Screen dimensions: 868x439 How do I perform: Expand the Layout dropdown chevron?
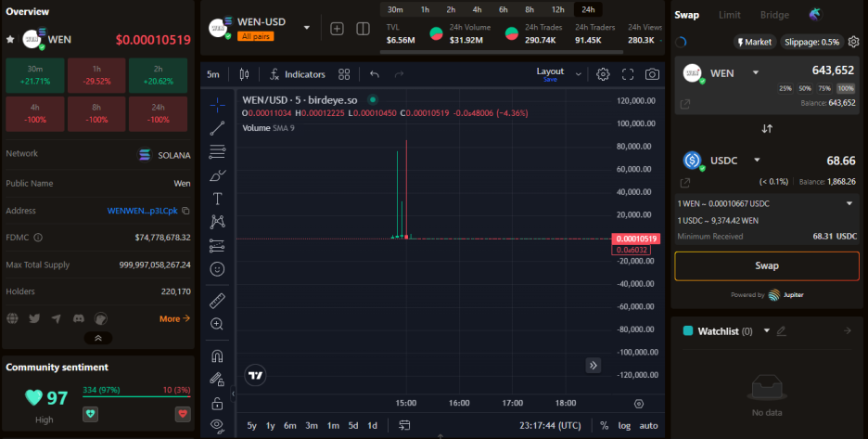coord(579,74)
